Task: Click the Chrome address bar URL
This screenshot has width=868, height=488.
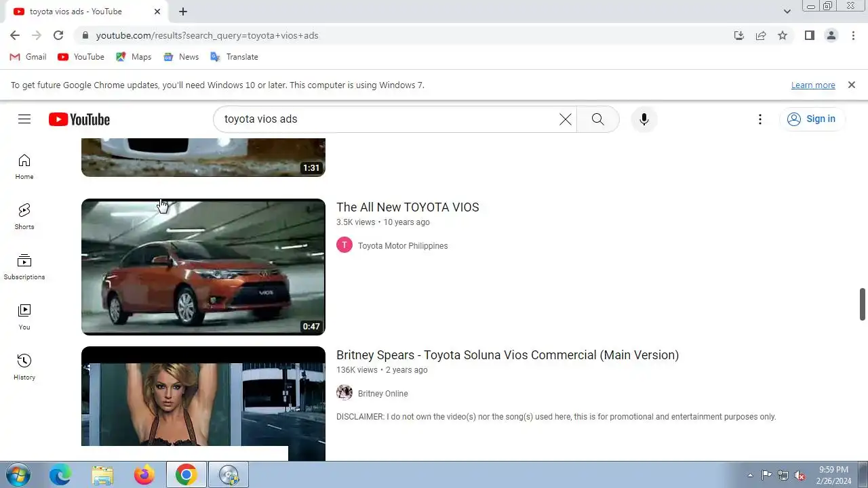Action: (x=207, y=35)
